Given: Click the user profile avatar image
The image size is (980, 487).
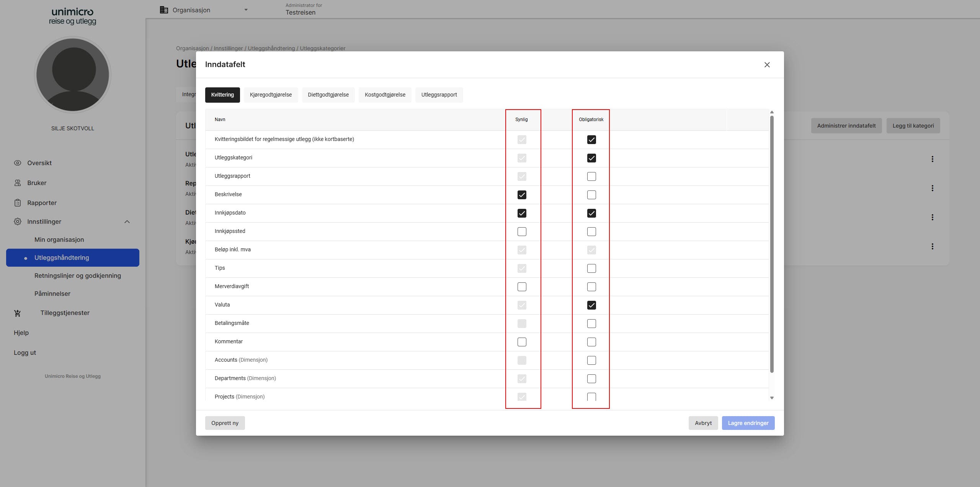Looking at the screenshot, I should pyautogui.click(x=73, y=75).
